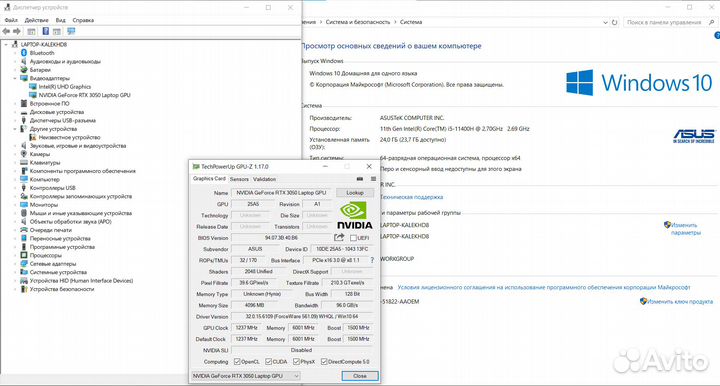Click the Неизвестное устройство warning icon
The height and width of the screenshot is (386, 720).
[x=33, y=137]
